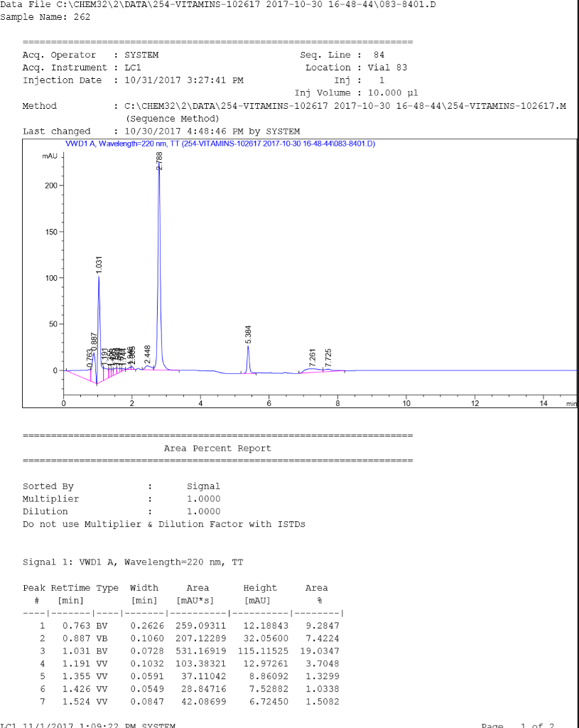This screenshot has height=728, width=579.
Task: Select the Multiplier 1.0000 value
Action: point(207,498)
